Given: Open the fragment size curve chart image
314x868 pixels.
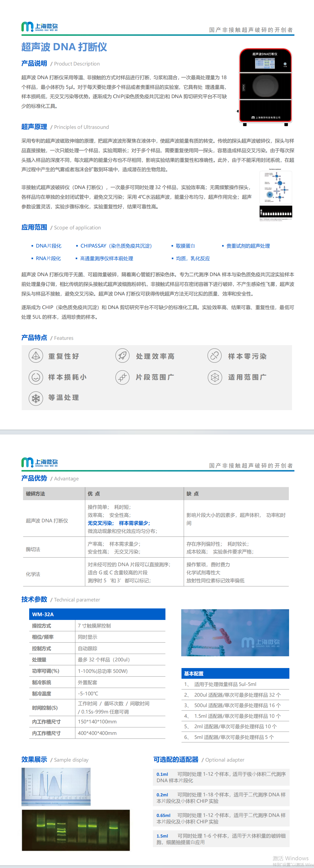Looking at the screenshot, I should tap(56, 786).
